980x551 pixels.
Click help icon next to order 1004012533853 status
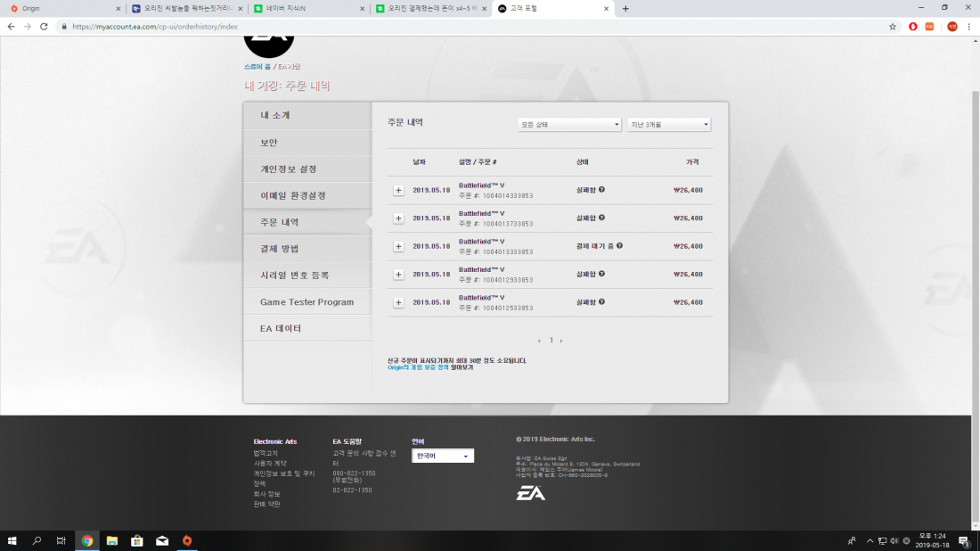[x=602, y=302]
